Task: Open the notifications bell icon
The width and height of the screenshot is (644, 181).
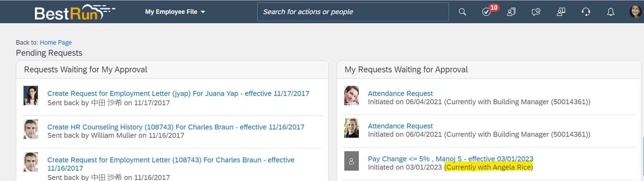Action: (x=611, y=12)
